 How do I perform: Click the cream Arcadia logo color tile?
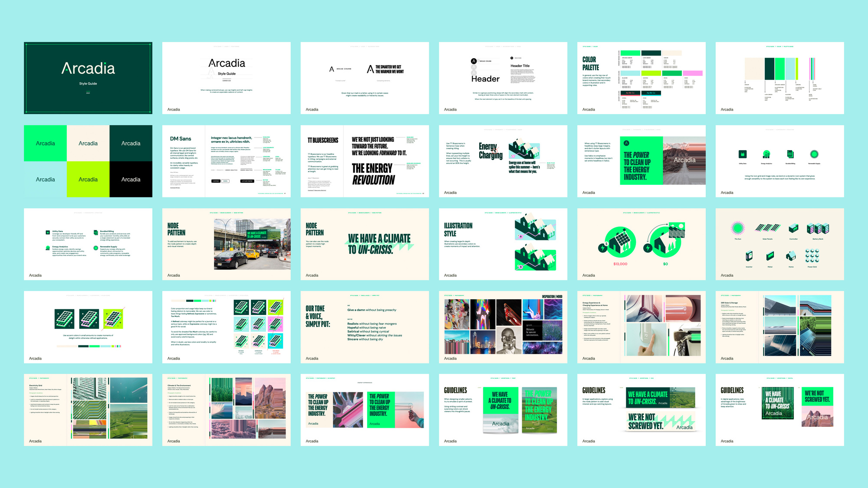point(88,143)
